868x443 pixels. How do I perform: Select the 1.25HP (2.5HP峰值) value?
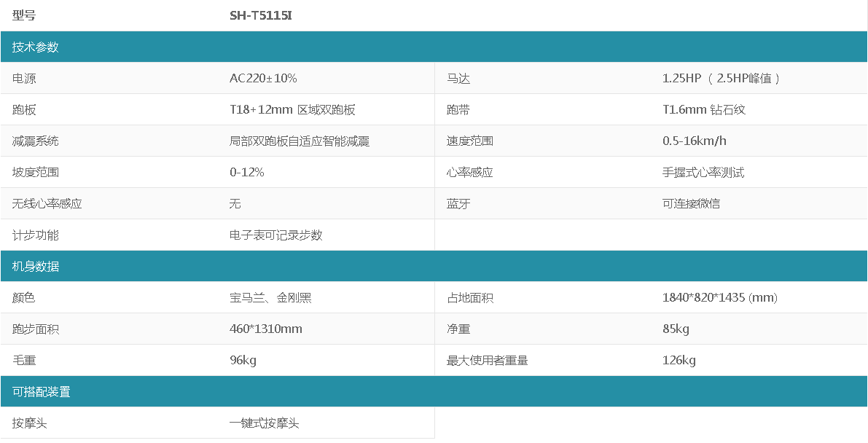tap(722, 79)
